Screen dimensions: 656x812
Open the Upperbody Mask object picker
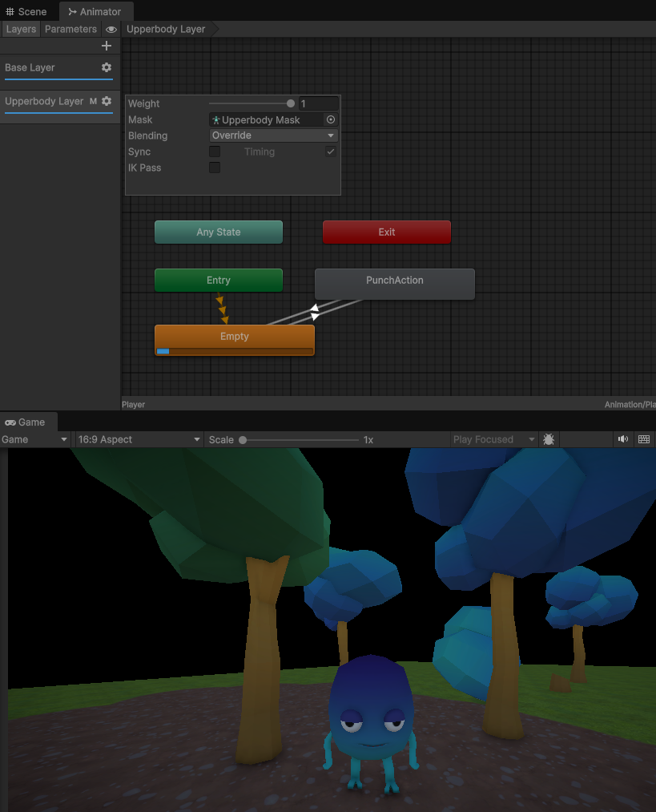(x=330, y=119)
